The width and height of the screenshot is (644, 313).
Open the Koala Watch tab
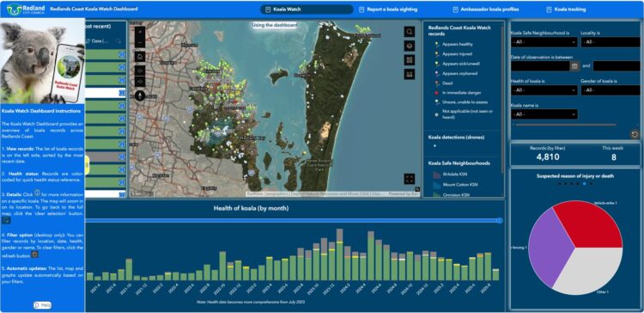click(307, 9)
